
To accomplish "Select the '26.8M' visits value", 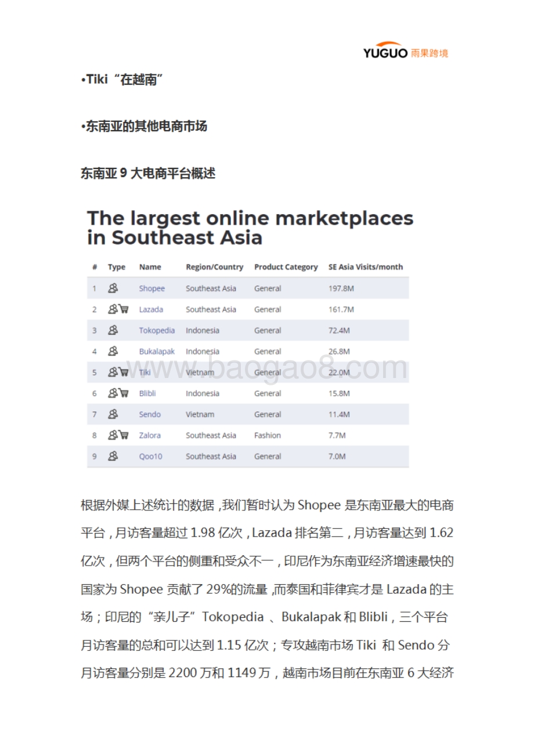I will (x=340, y=351).
